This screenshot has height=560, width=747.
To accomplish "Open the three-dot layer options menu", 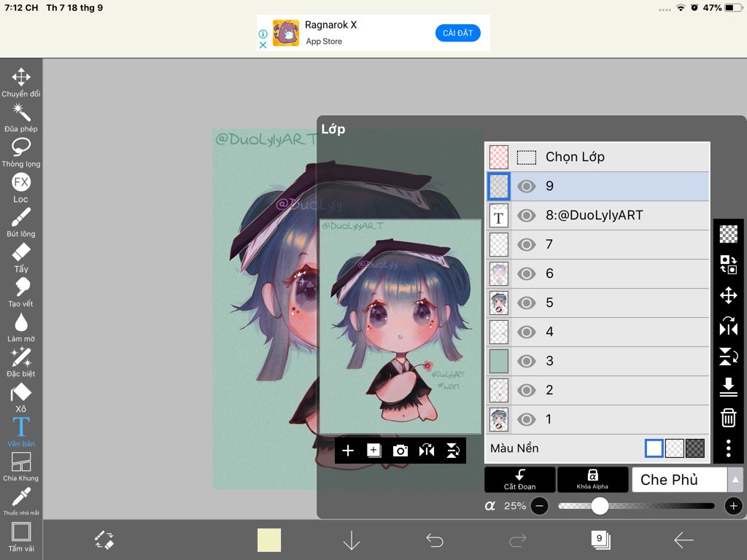I will tap(729, 448).
